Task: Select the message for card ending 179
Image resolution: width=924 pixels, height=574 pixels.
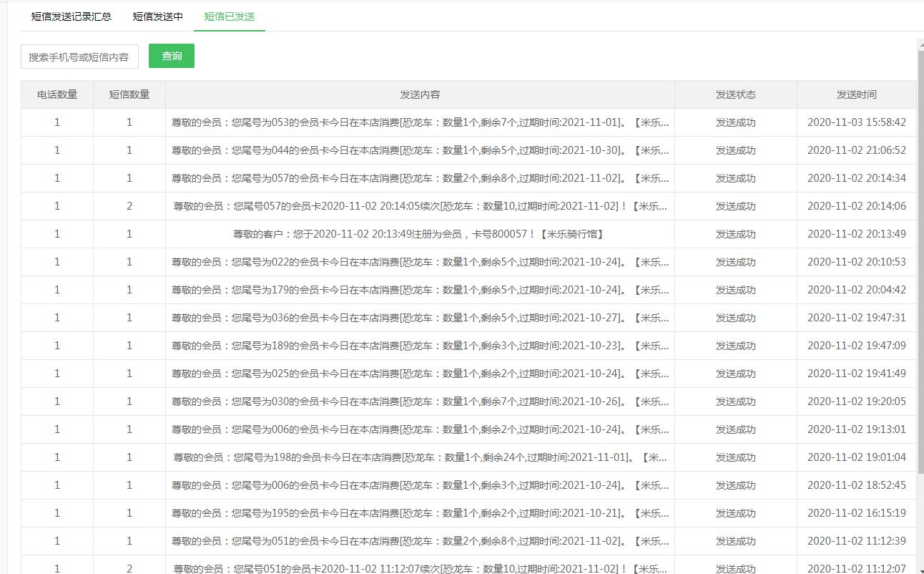Action: tap(420, 290)
